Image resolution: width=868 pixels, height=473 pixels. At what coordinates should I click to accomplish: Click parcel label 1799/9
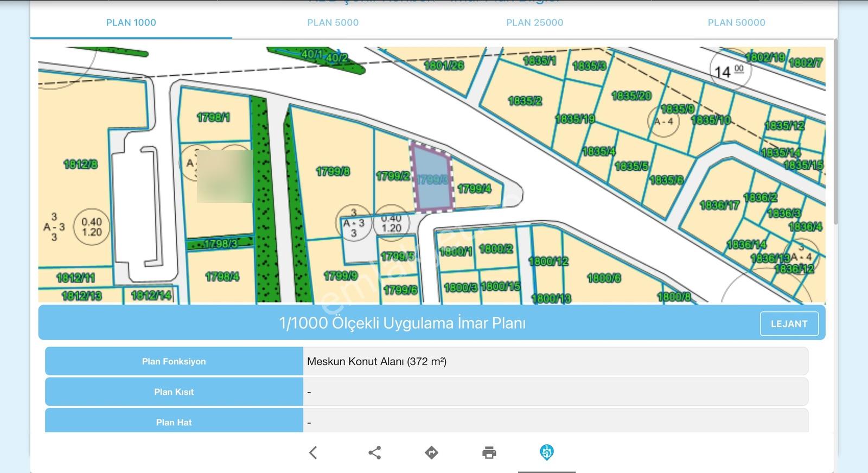click(341, 276)
